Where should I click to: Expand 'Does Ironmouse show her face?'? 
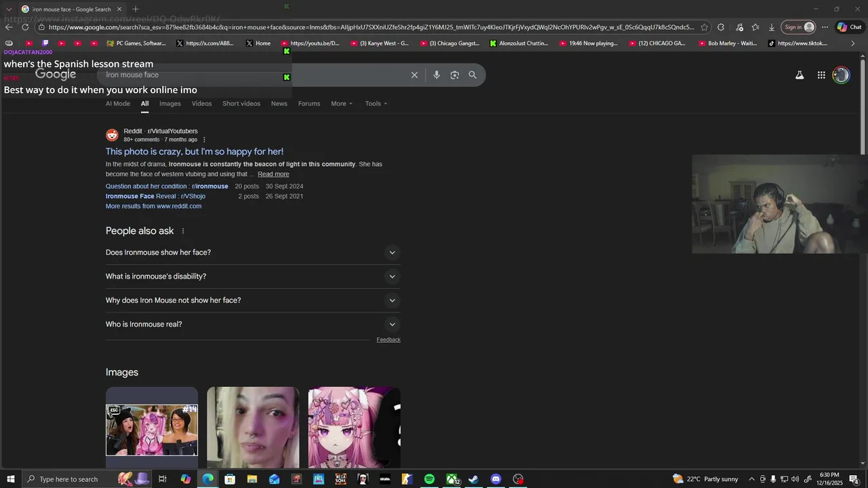pyautogui.click(x=253, y=252)
